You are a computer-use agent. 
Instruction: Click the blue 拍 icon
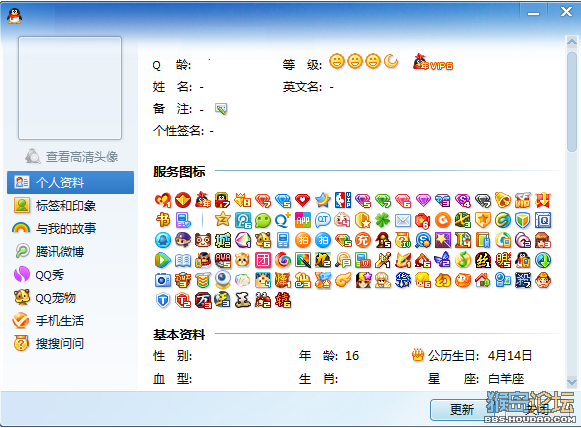[323, 240]
